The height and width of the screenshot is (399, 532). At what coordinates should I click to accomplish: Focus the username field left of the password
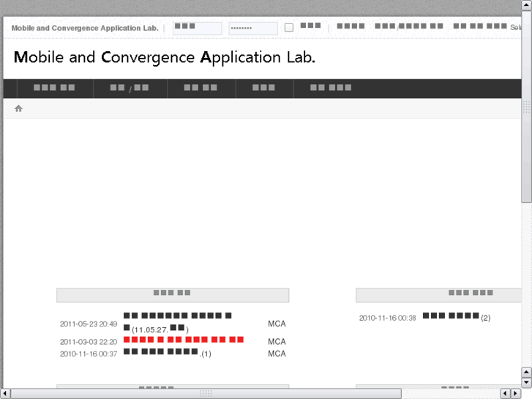tap(198, 28)
